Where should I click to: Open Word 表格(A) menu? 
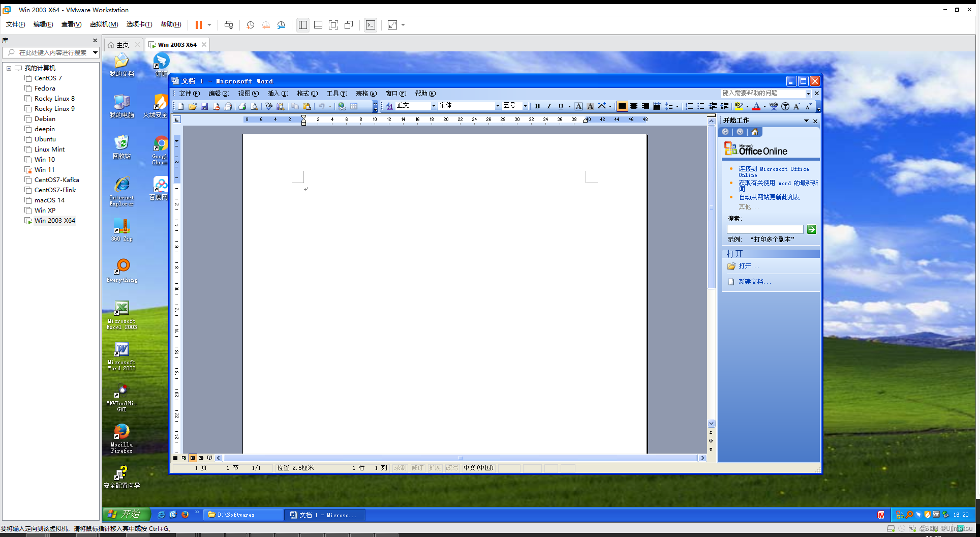point(366,94)
